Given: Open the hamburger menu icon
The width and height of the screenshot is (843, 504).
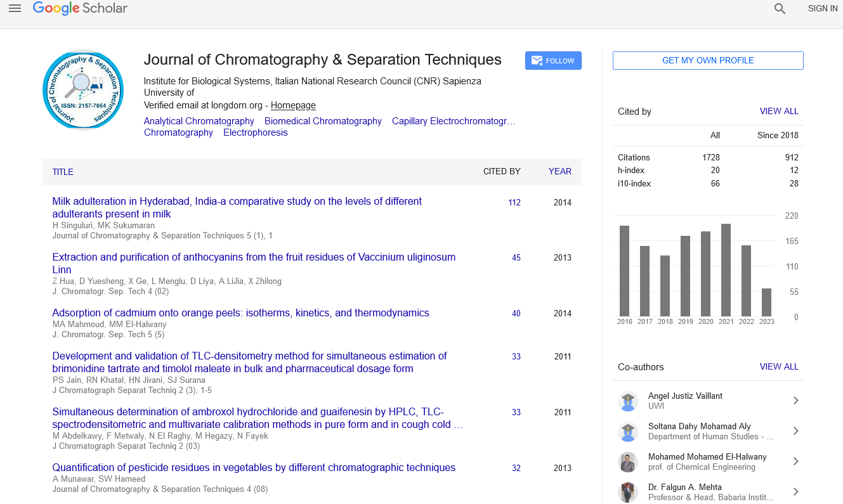Looking at the screenshot, I should click(15, 8).
